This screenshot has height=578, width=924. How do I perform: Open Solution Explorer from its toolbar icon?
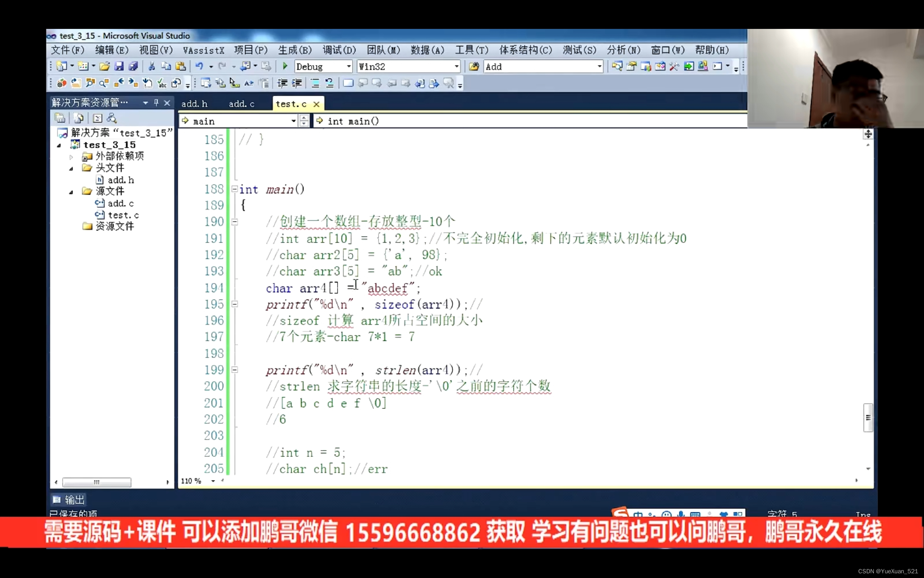pyautogui.click(x=617, y=66)
